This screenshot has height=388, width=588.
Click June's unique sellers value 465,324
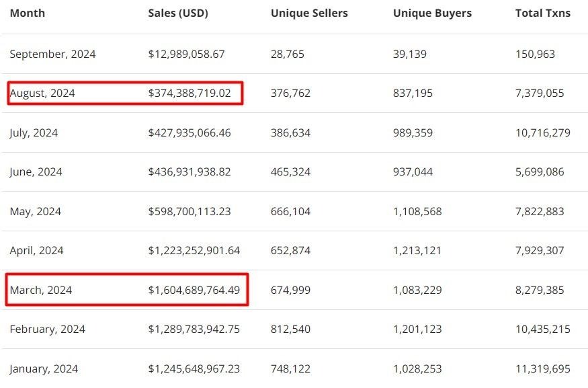tap(290, 171)
